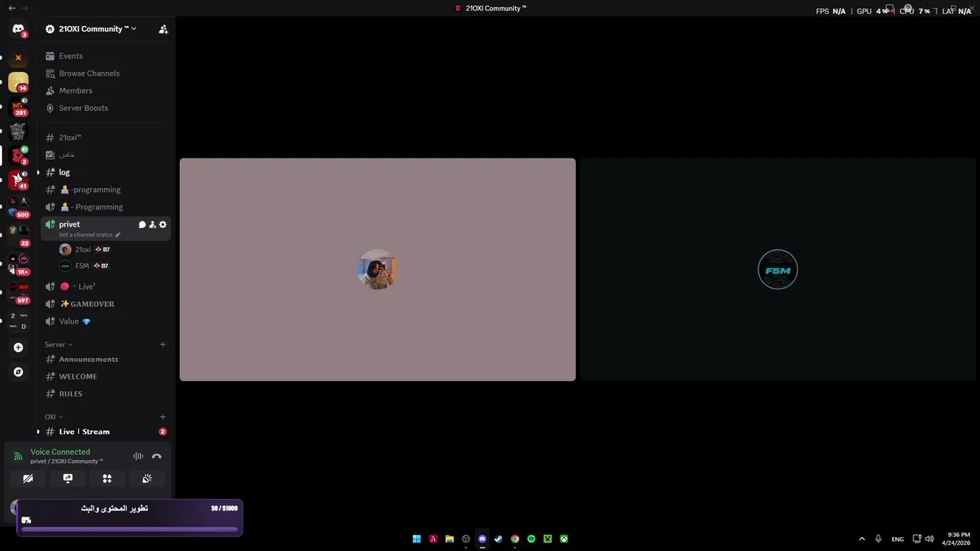This screenshot has width=980, height=551.
Task: Open the Announcements channel
Action: (x=106, y=359)
